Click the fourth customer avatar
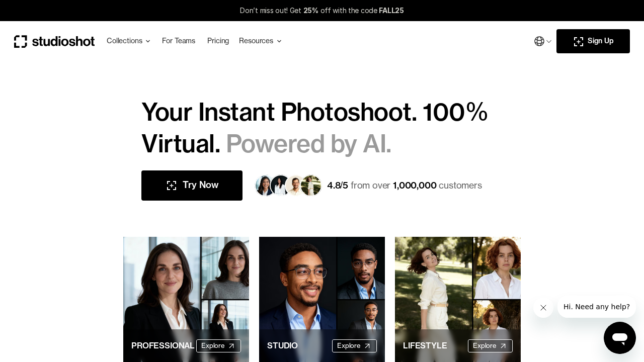644x362 pixels. click(311, 186)
